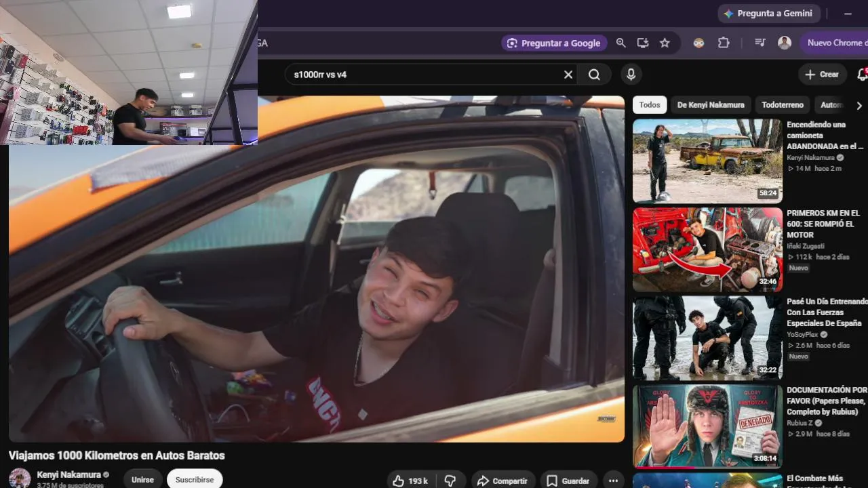Open the abandoned yellow truck video thumbnail
Viewport: 868px width, 488px height.
pyautogui.click(x=707, y=161)
